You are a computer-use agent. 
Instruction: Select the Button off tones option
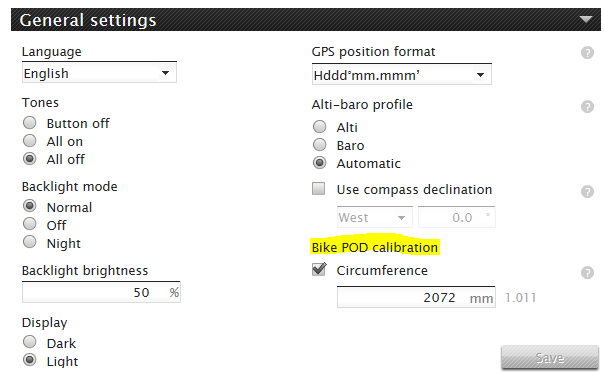[x=30, y=123]
